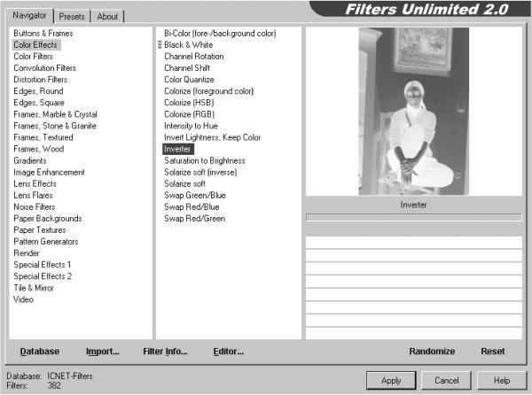Reset the filter settings
Screen dimensions: 532x395
tap(493, 352)
